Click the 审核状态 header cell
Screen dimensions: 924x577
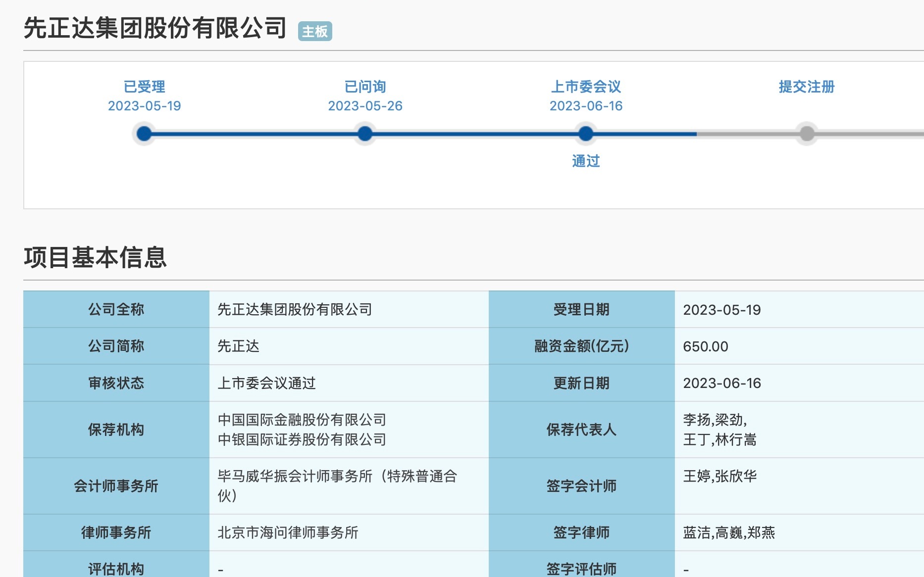116,383
